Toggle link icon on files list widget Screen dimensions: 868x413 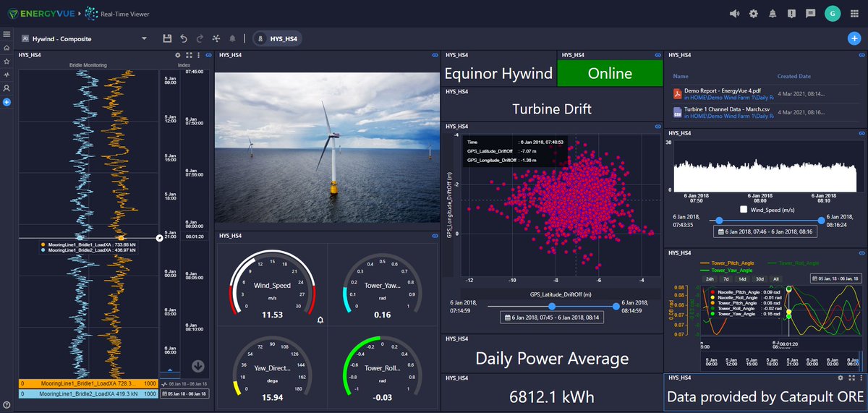tap(861, 55)
